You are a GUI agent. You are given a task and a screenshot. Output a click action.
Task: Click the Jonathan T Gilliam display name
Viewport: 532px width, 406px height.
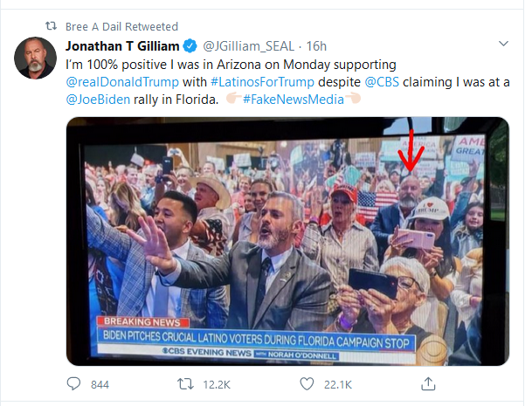[x=121, y=45]
